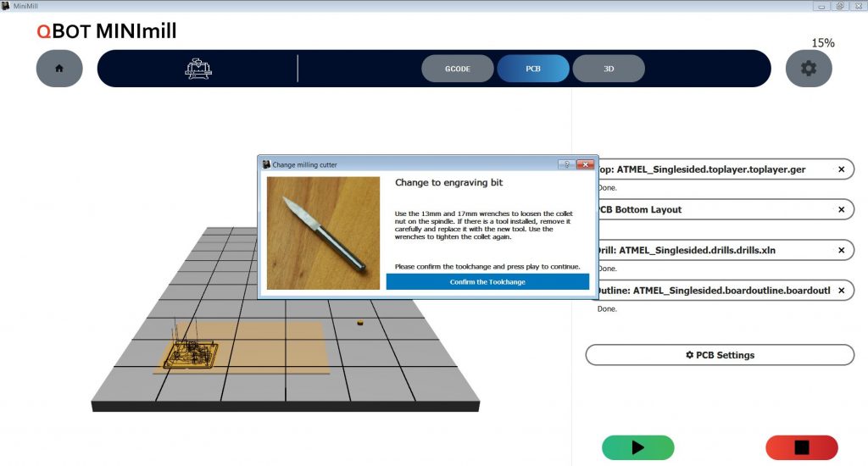The width and height of the screenshot is (868, 466).
Task: Close the Change milling cutter dialog
Action: tap(585, 164)
